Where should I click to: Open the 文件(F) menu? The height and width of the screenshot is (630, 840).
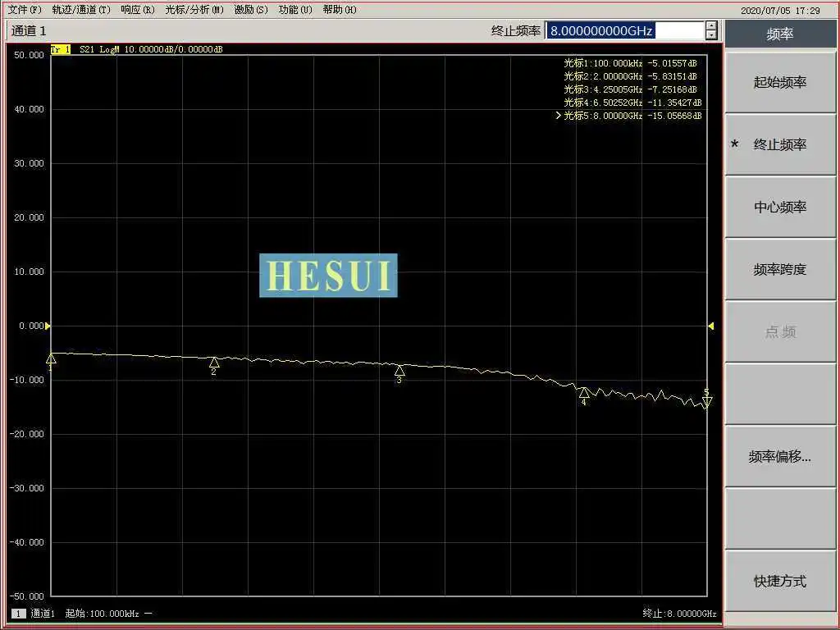pos(25,10)
